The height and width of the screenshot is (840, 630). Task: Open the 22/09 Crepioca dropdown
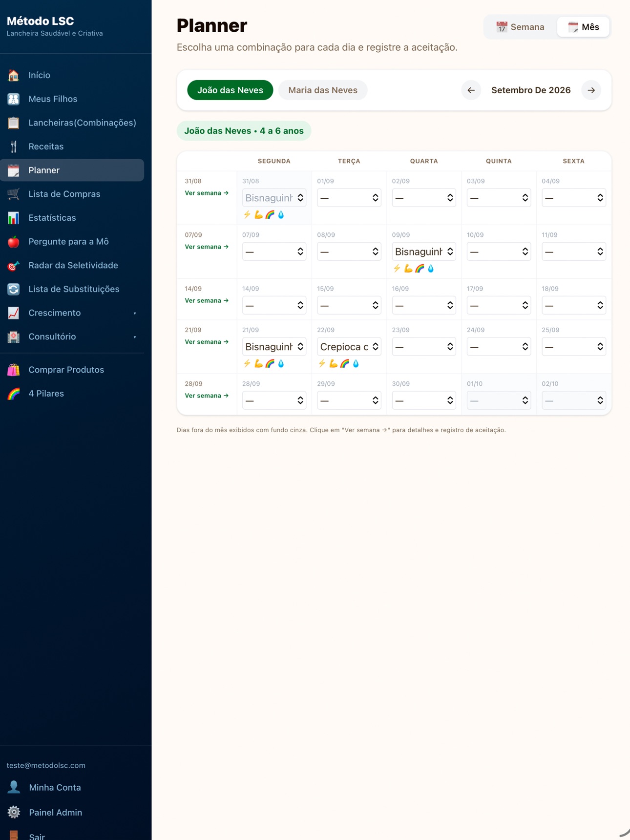click(349, 347)
